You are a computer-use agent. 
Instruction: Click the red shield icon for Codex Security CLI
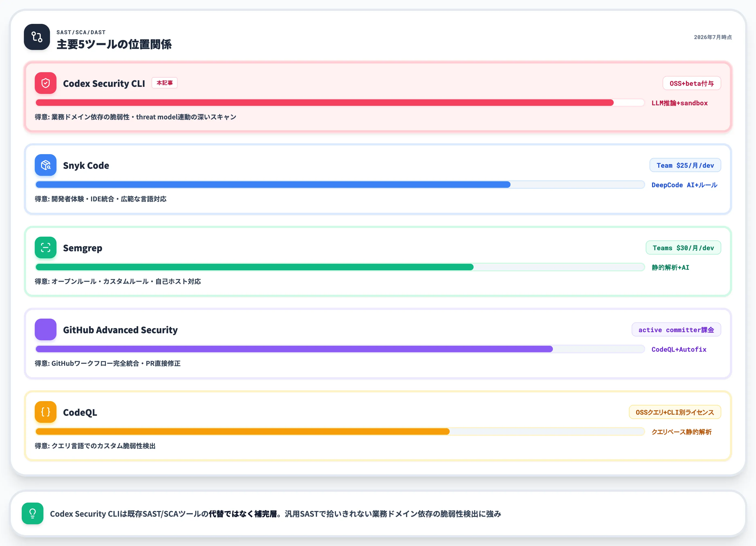pyautogui.click(x=46, y=83)
